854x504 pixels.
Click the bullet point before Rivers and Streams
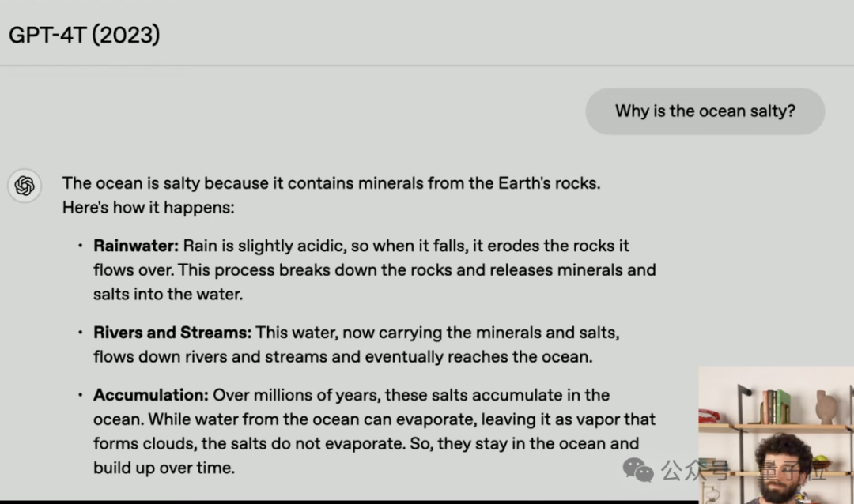pos(80,333)
